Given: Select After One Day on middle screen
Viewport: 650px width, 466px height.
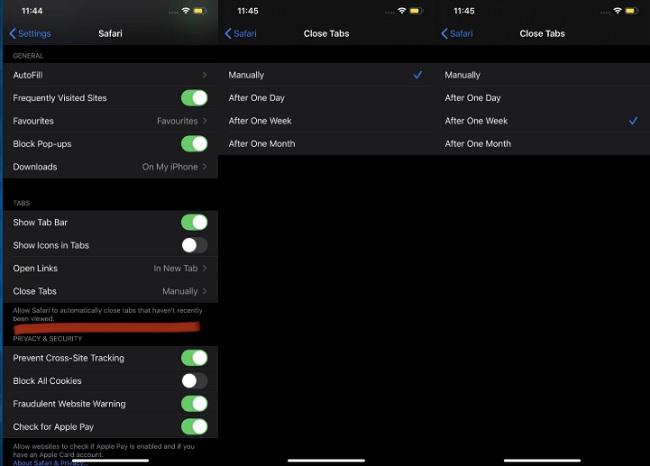Looking at the screenshot, I should 326,98.
